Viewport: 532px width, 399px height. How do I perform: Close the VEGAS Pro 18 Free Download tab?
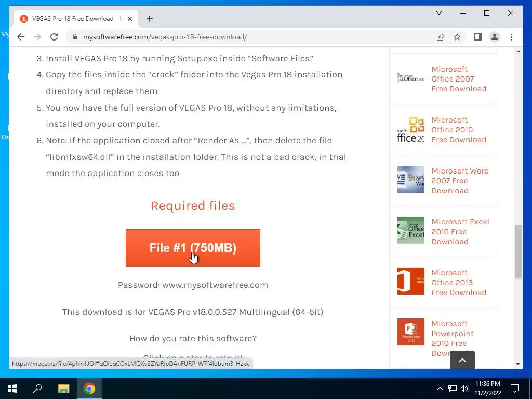coord(129,19)
